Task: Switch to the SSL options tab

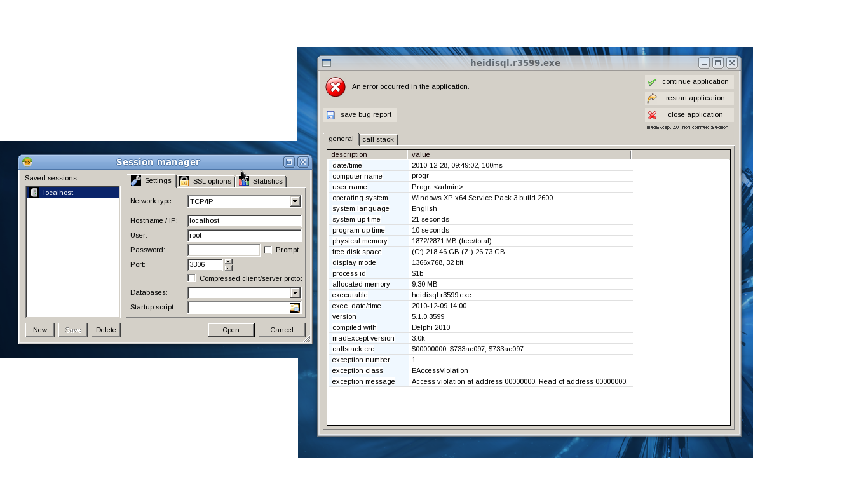Action: point(205,181)
